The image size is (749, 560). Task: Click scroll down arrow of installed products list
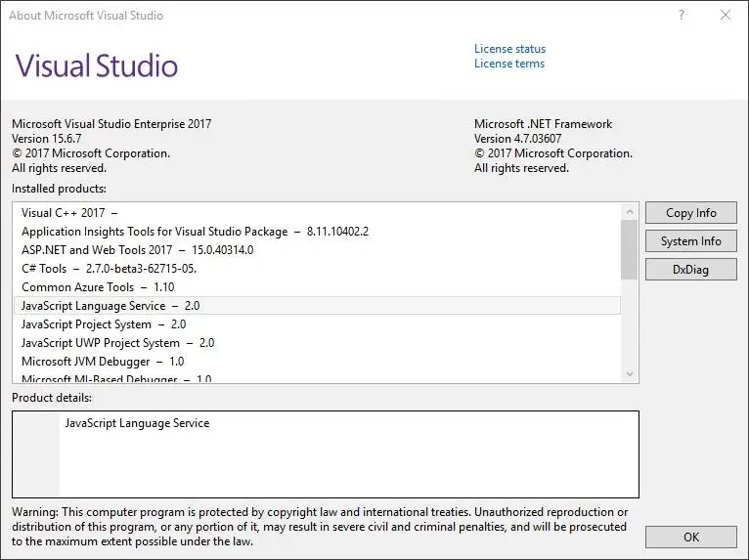[630, 373]
